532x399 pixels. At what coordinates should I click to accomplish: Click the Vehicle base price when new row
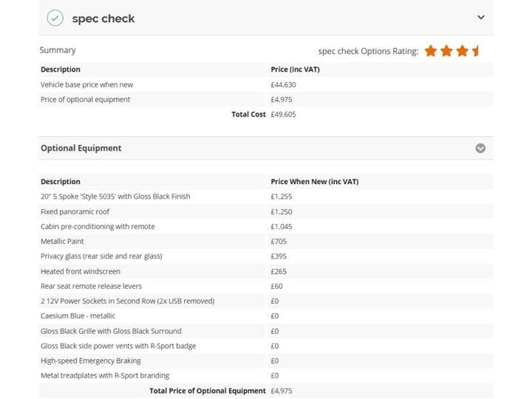pos(266,84)
